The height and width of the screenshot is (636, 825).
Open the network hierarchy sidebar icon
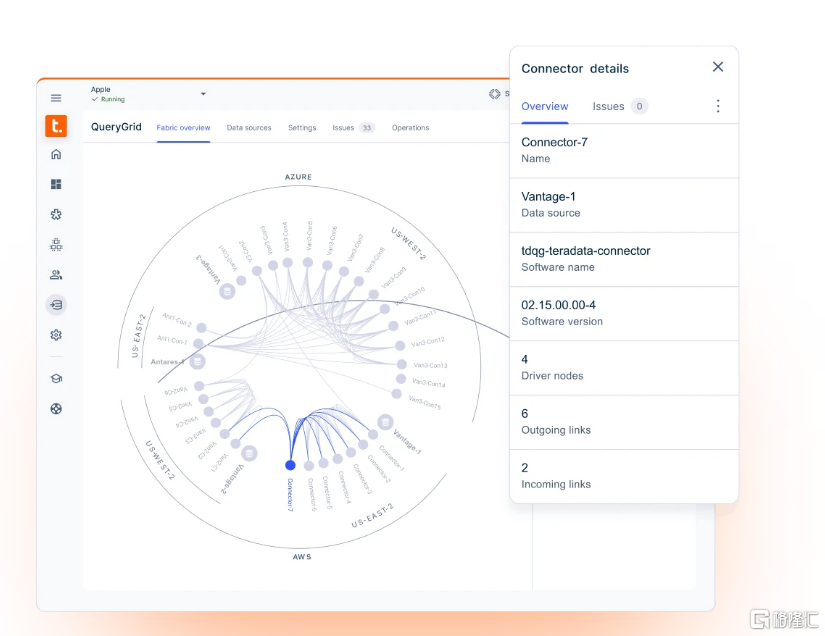pos(56,245)
